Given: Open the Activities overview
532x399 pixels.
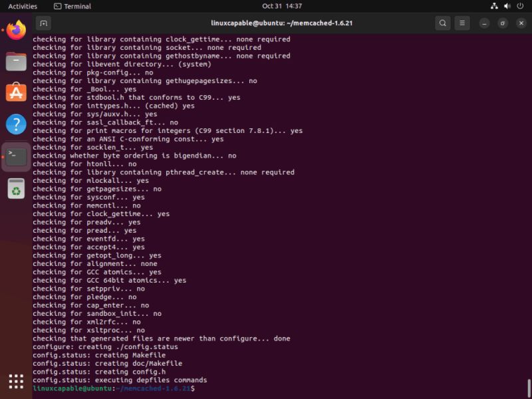Looking at the screenshot, I should tap(22, 6).
